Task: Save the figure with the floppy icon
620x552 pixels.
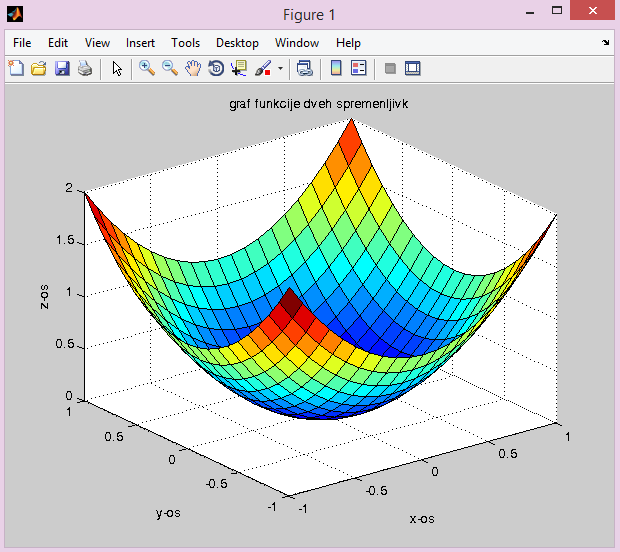Action: point(62,69)
